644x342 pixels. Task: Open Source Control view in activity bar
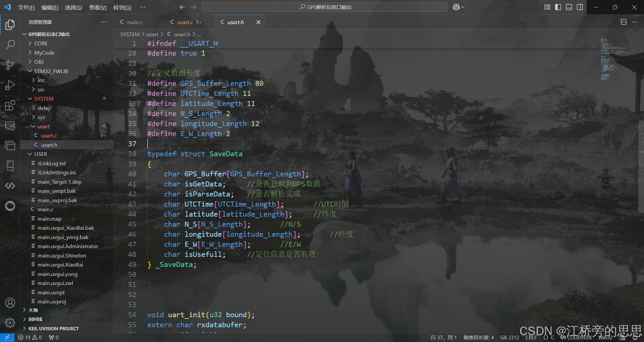coord(10,65)
